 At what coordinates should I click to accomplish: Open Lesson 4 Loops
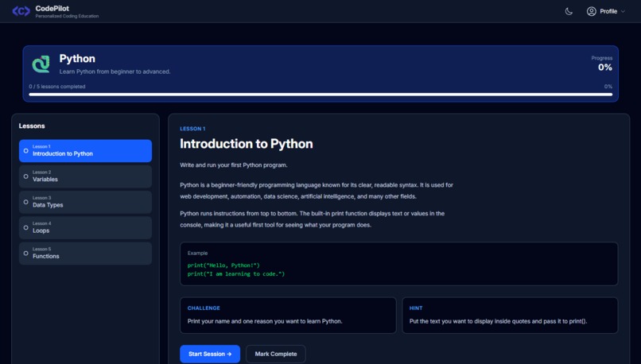tap(85, 227)
